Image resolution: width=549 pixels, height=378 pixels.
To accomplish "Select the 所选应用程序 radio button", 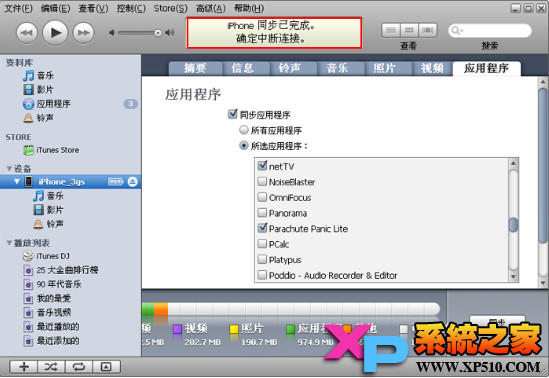I will pos(244,146).
